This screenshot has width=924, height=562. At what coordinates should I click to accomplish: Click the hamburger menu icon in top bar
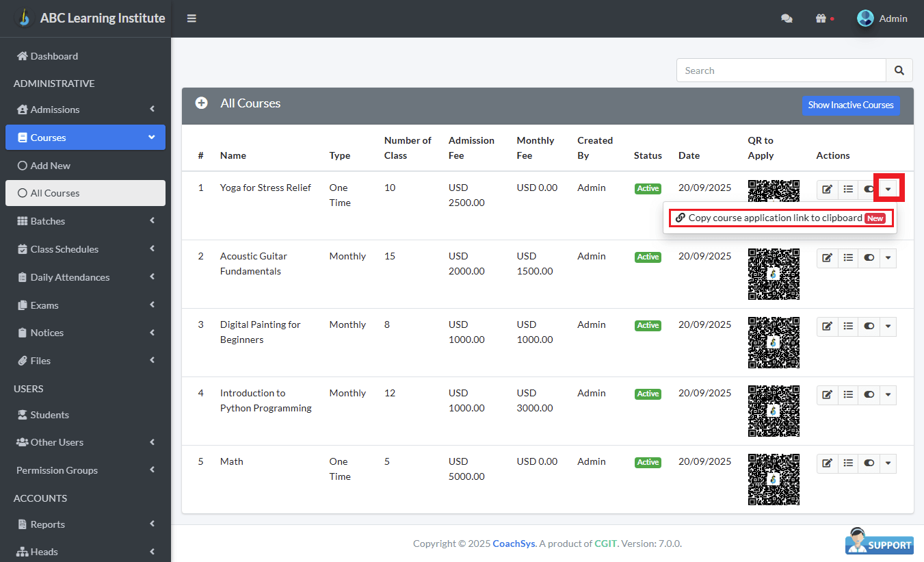pos(192,18)
